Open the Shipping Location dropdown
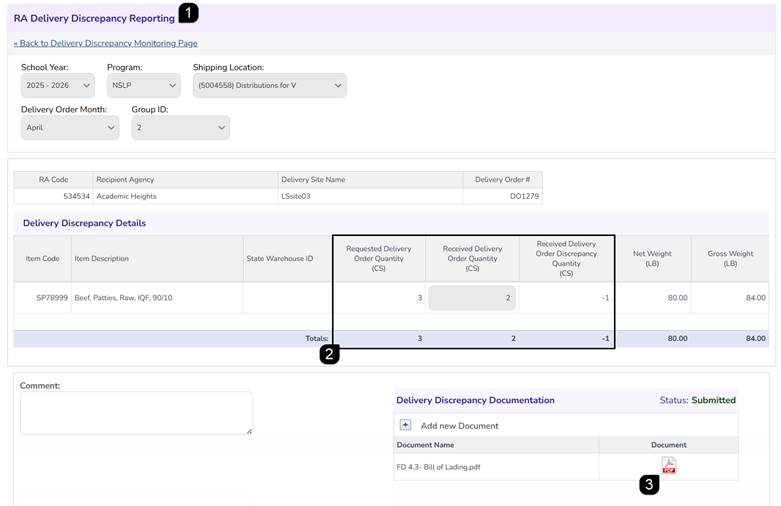The image size is (781, 506). (269, 85)
